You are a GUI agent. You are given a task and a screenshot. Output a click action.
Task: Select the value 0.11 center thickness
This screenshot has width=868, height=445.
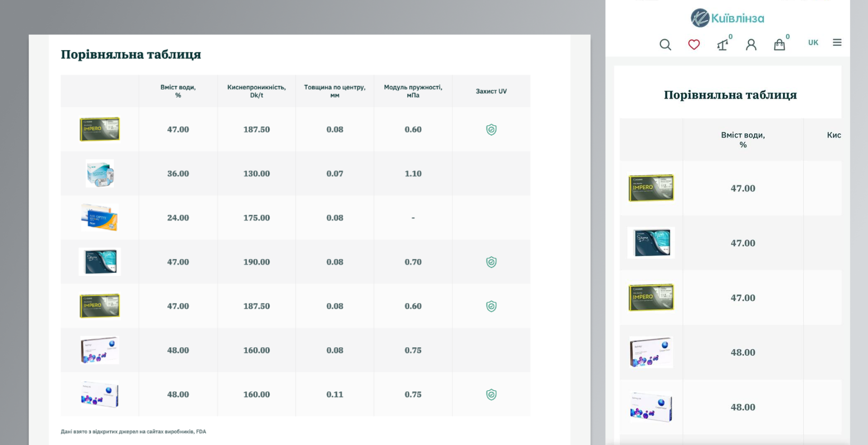(335, 394)
